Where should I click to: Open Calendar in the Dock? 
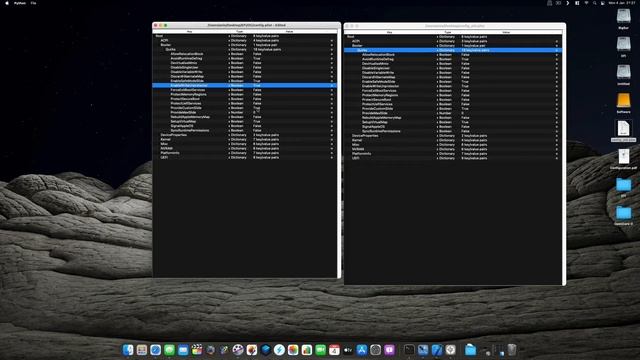coord(334,350)
